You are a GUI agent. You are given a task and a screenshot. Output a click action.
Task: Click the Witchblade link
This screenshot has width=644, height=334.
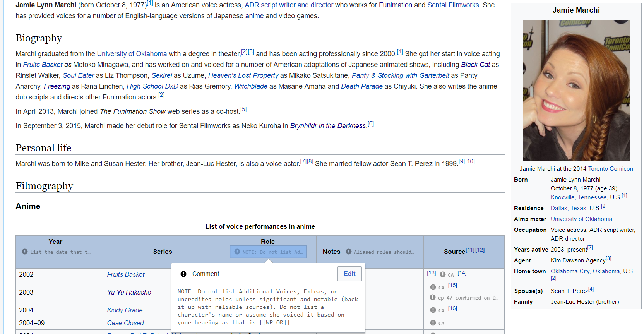[251, 86]
